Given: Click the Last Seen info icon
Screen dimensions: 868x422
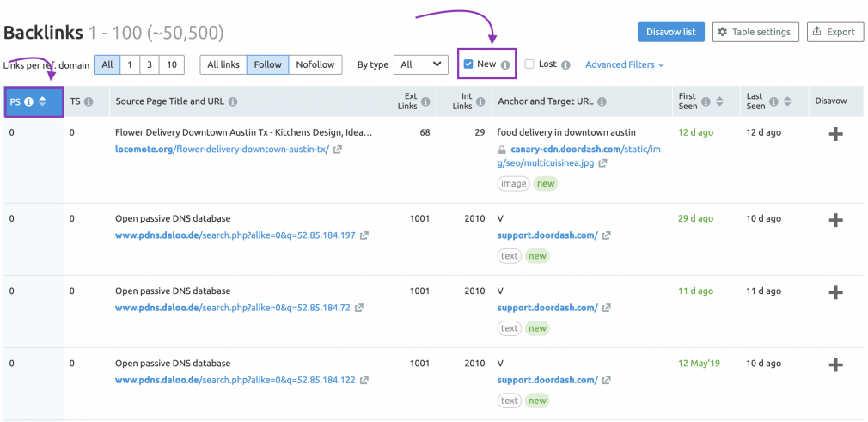Looking at the screenshot, I should coord(773,102).
